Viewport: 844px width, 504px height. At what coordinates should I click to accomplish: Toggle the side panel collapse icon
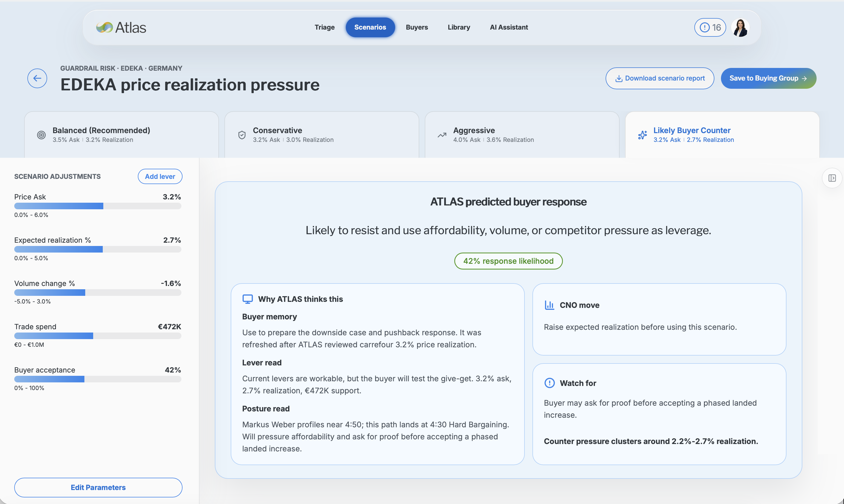pos(832,178)
